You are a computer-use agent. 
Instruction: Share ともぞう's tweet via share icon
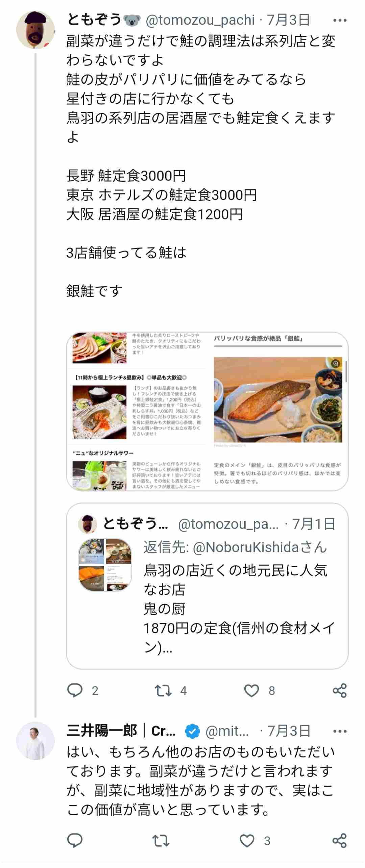pyautogui.click(x=340, y=690)
